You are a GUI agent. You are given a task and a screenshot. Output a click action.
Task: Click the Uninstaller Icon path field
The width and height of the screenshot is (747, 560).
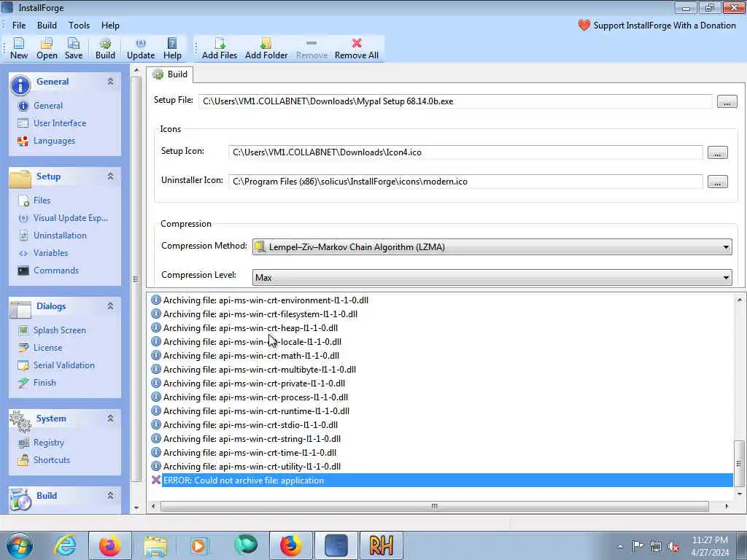pyautogui.click(x=465, y=182)
